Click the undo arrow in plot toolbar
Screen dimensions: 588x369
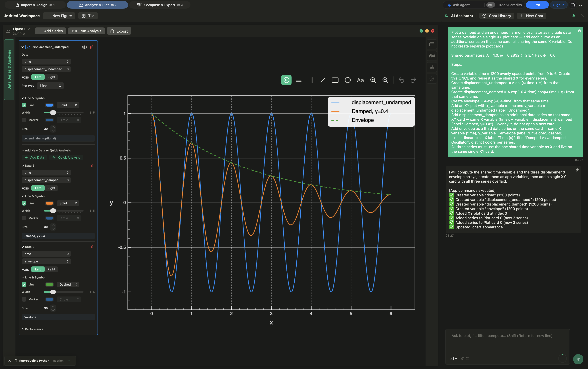pyautogui.click(x=401, y=80)
